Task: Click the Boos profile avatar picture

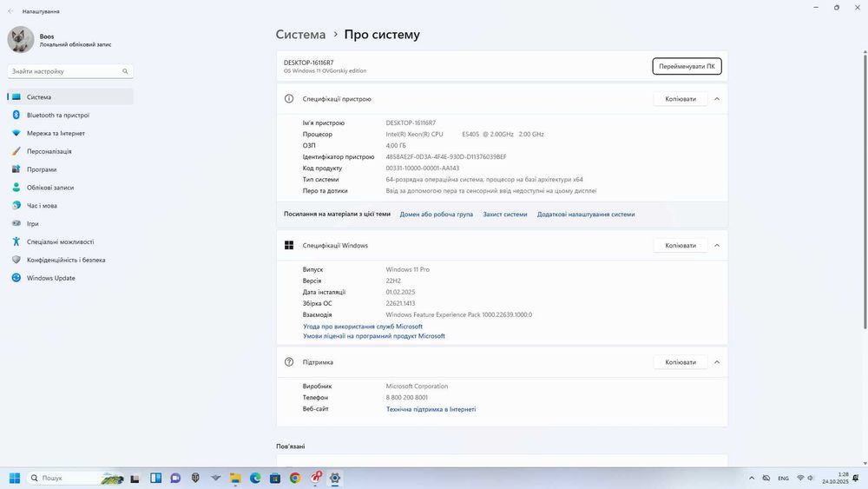Action: pyautogui.click(x=21, y=39)
